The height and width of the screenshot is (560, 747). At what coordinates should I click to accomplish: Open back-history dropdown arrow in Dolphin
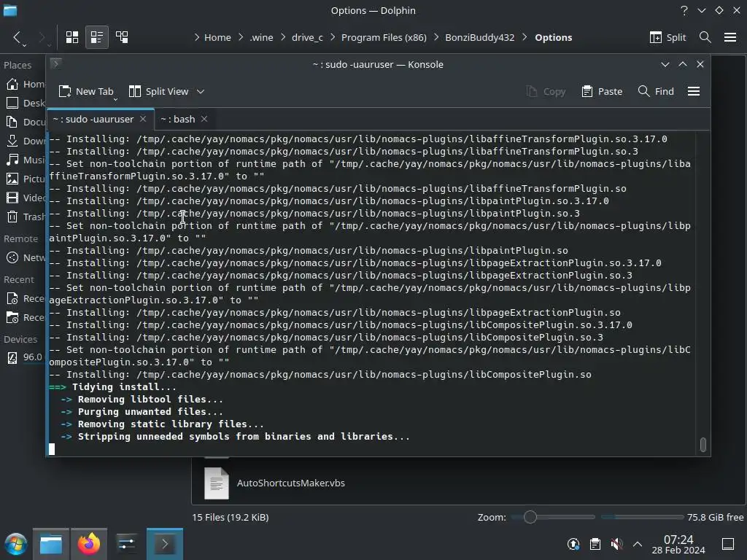pyautogui.click(x=24, y=44)
